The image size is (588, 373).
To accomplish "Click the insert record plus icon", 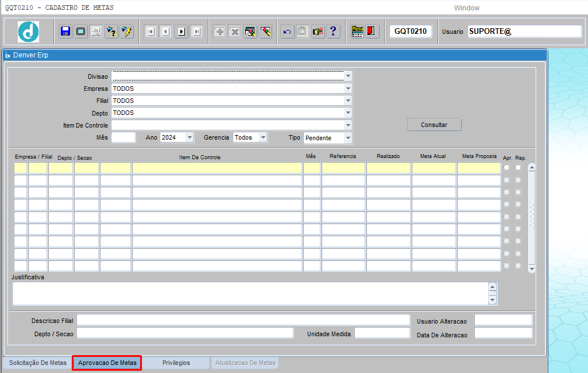I will (219, 32).
